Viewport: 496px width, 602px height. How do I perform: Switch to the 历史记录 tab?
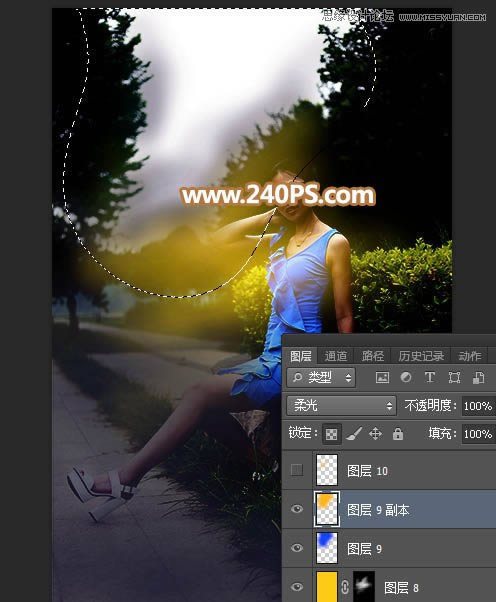point(421,356)
